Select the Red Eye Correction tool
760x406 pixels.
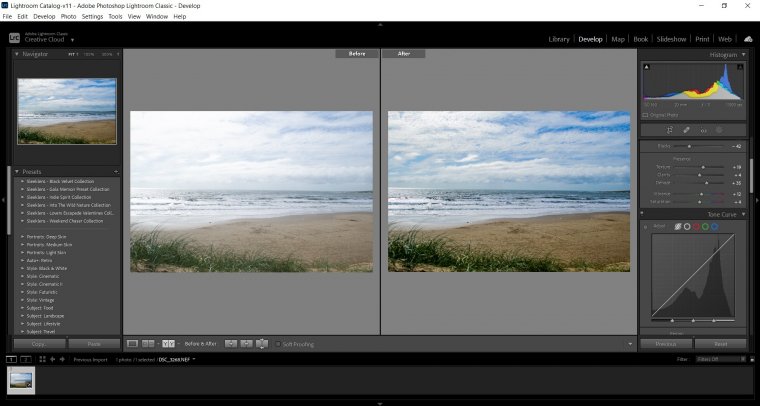[703, 130]
